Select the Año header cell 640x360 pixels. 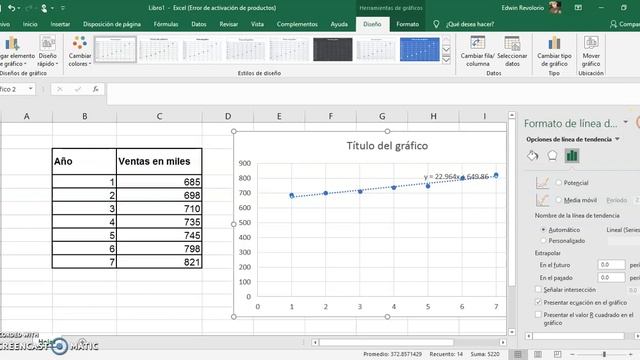point(84,161)
